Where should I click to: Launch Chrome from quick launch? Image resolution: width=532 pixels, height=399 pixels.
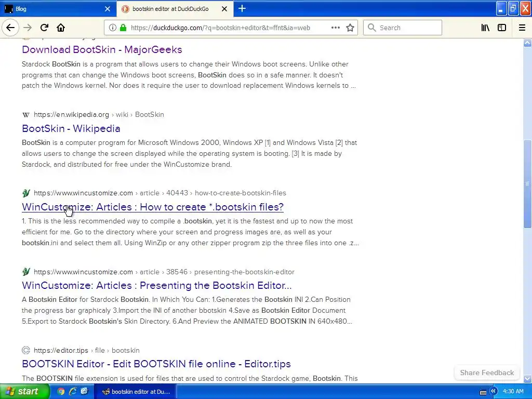click(61, 392)
